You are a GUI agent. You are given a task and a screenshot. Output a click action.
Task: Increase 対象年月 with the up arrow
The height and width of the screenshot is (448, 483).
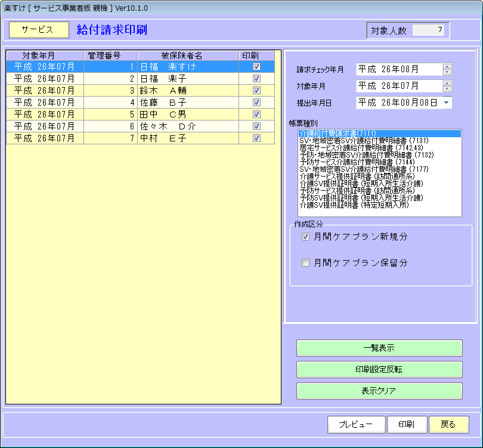447,83
